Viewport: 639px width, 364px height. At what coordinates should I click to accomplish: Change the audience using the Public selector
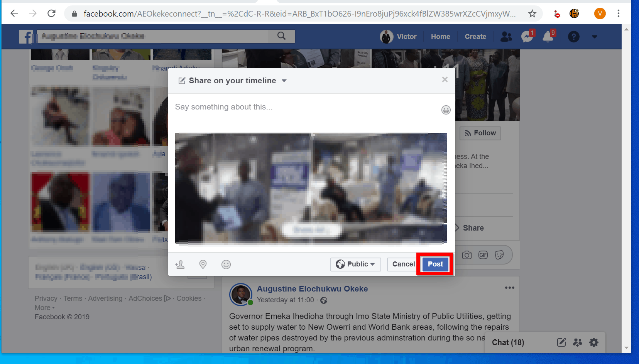coord(355,264)
